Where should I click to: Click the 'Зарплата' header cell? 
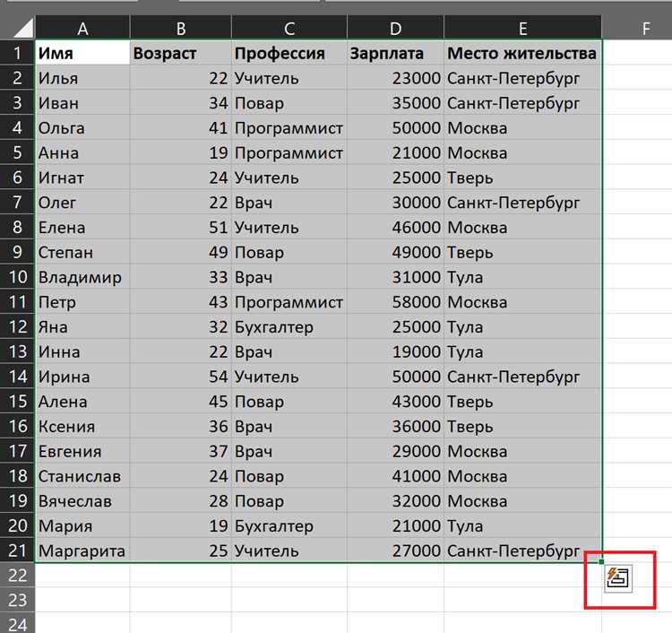click(395, 53)
